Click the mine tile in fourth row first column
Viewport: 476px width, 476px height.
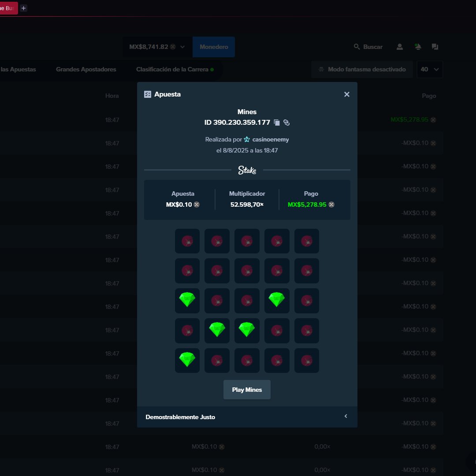pos(187,331)
